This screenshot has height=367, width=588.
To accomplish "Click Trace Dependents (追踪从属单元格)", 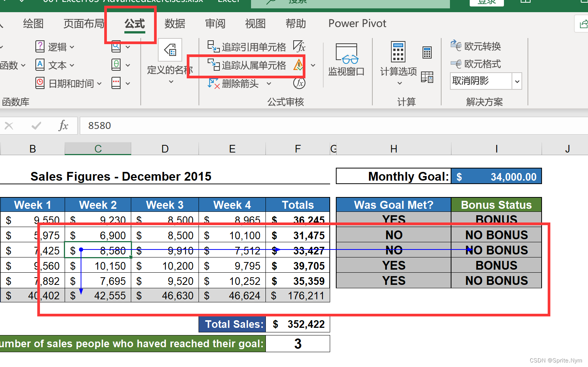I will coord(247,65).
